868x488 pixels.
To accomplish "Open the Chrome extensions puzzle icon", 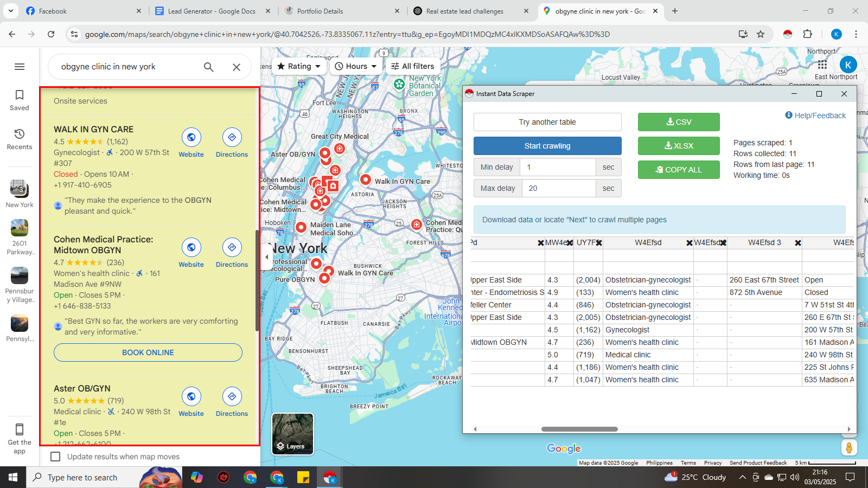I will click(807, 34).
